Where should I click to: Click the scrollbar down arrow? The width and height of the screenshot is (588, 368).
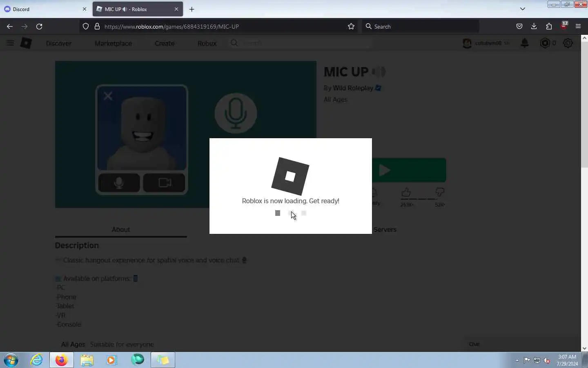[584, 348]
